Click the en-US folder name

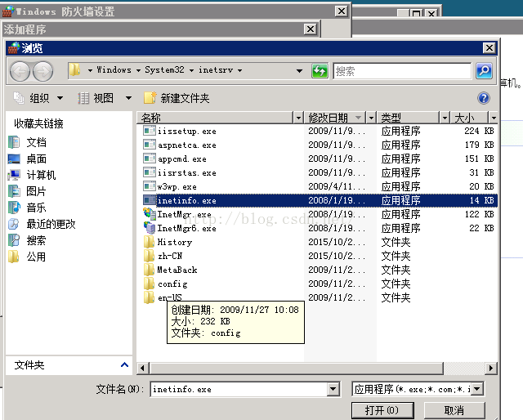pyautogui.click(x=170, y=297)
